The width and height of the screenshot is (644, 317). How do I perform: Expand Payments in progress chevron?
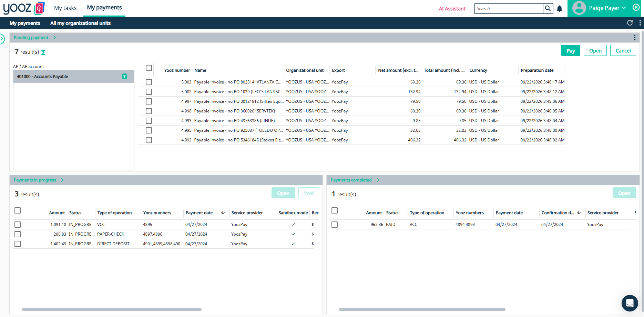coord(62,180)
